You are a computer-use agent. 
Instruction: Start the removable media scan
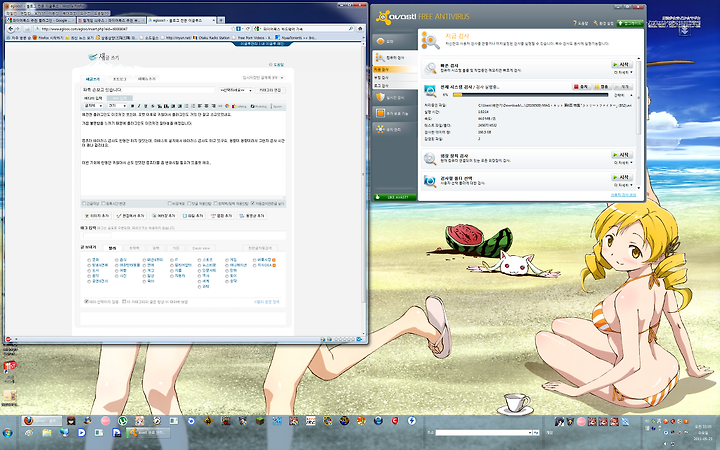tap(622, 155)
